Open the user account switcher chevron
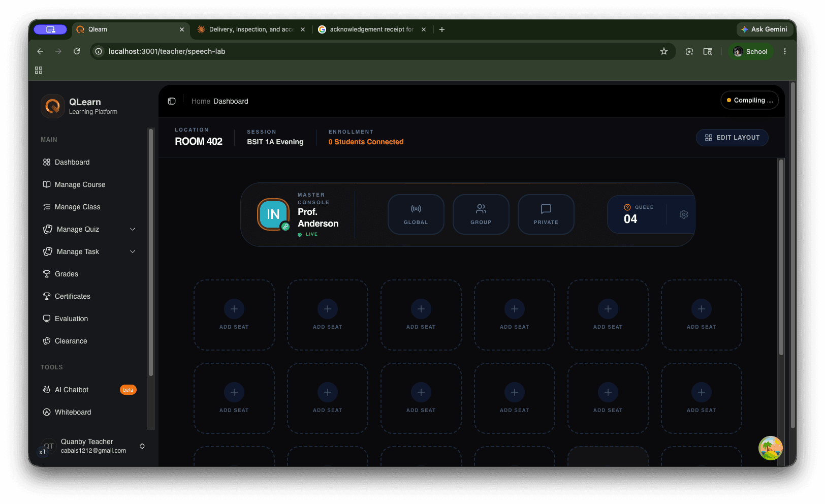The width and height of the screenshot is (825, 504). [x=142, y=446]
